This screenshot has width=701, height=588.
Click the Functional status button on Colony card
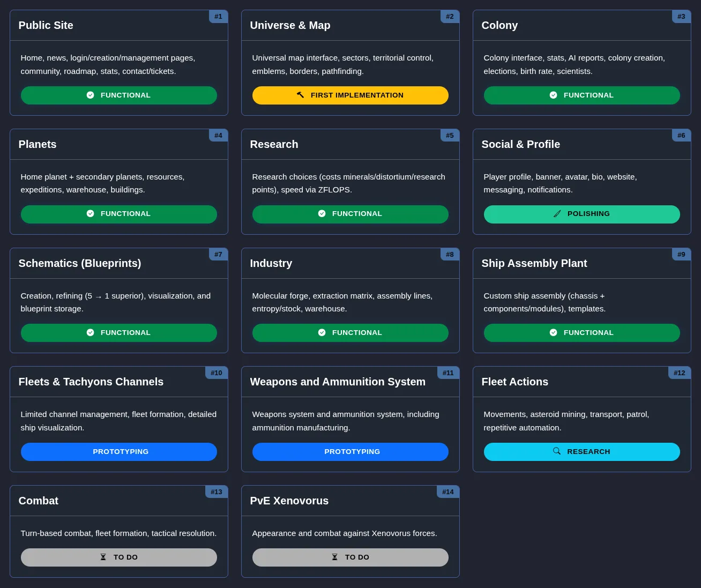tap(582, 95)
